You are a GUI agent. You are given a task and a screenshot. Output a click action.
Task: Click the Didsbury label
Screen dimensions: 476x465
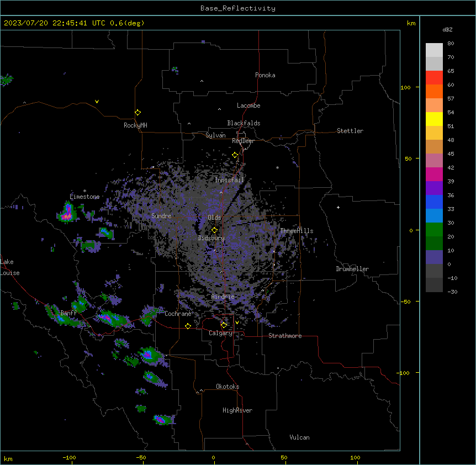[211, 238]
